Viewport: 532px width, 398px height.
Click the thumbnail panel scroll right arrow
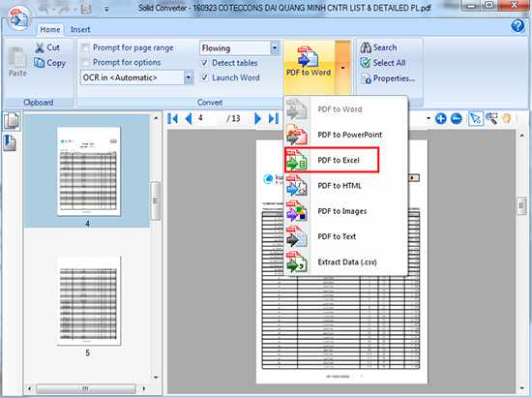point(144,388)
